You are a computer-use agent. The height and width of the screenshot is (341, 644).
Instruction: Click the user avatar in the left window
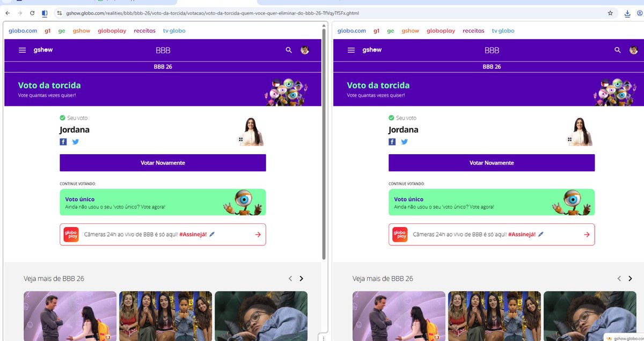tap(305, 50)
